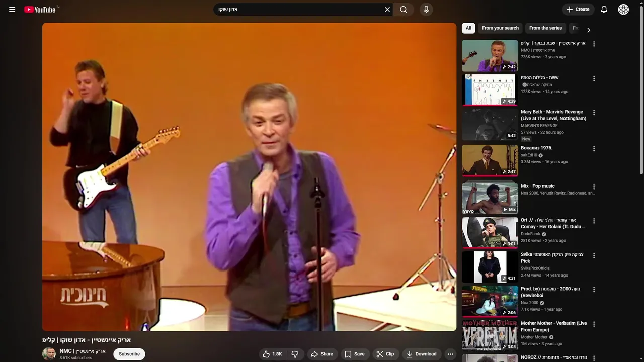
Task: Open SvikaPickOfficial channel name
Action: (536, 268)
